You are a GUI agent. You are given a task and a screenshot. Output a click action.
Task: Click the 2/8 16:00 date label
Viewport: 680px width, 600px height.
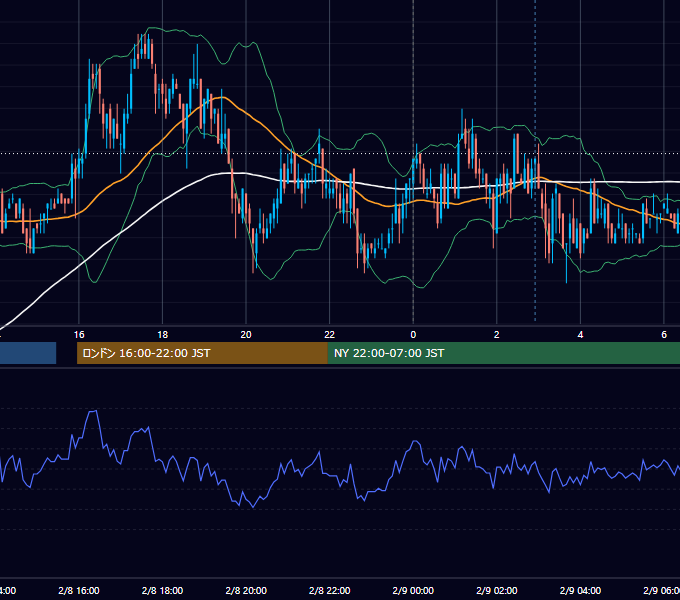pyautogui.click(x=79, y=591)
